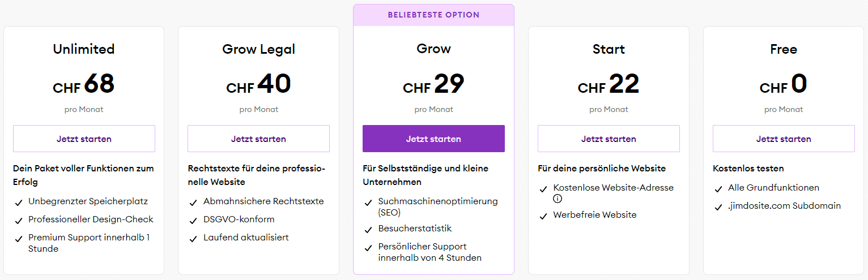Screen dimensions: 868x280
Task: Click the checkmark beside Alle Grundfunktionen
Action: coord(717,188)
